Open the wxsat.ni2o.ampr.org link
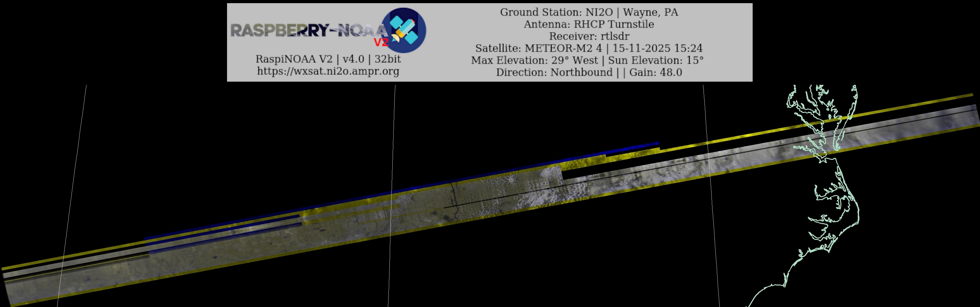Image resolution: width=980 pixels, height=307 pixels. (x=328, y=71)
